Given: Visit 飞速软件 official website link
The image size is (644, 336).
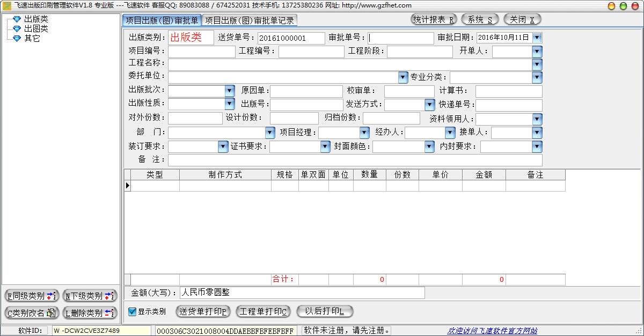Looking at the screenshot, I should pyautogui.click(x=492, y=331).
